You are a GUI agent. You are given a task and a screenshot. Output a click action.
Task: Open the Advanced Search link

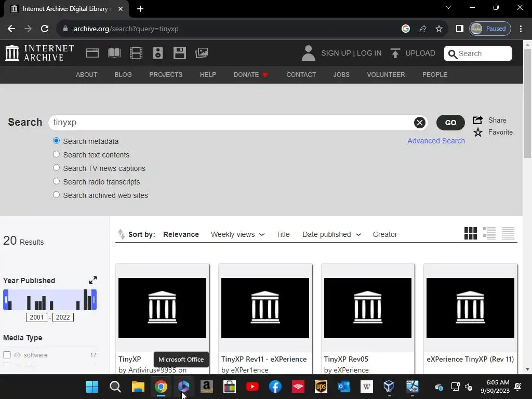pos(436,141)
